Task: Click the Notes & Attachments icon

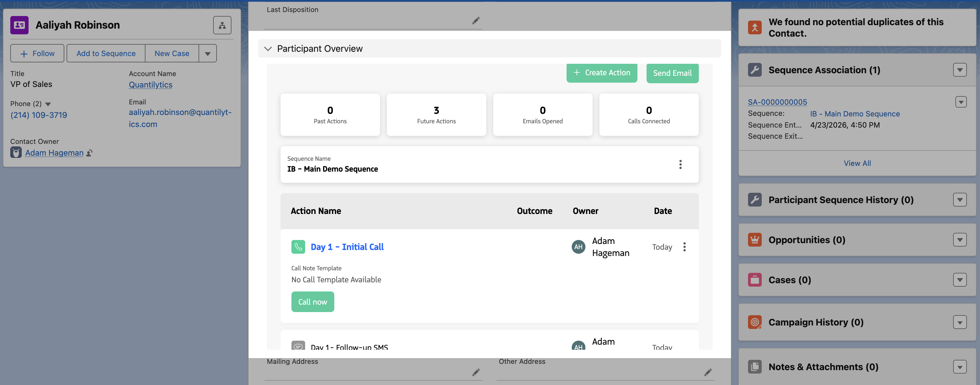Action: point(754,367)
